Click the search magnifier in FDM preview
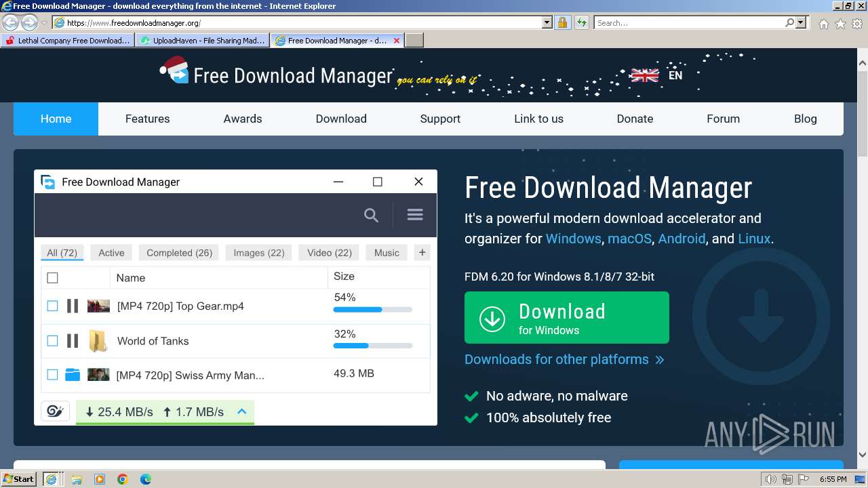This screenshot has width=868, height=488. tap(371, 215)
